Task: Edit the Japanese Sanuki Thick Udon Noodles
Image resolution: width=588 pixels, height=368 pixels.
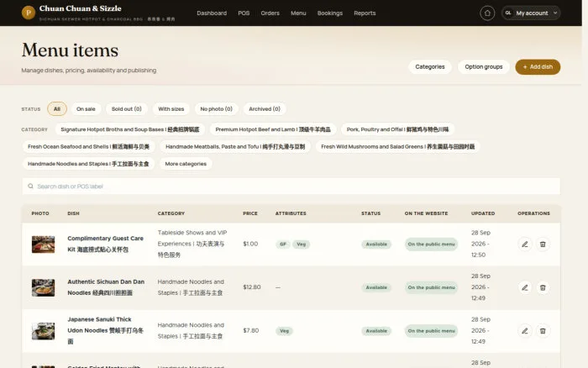Action: (525, 331)
